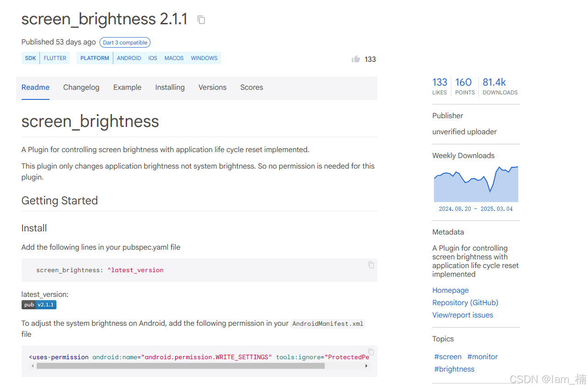The width and height of the screenshot is (588, 389).
Task: Click the weekly downloads chart
Action: click(x=476, y=184)
